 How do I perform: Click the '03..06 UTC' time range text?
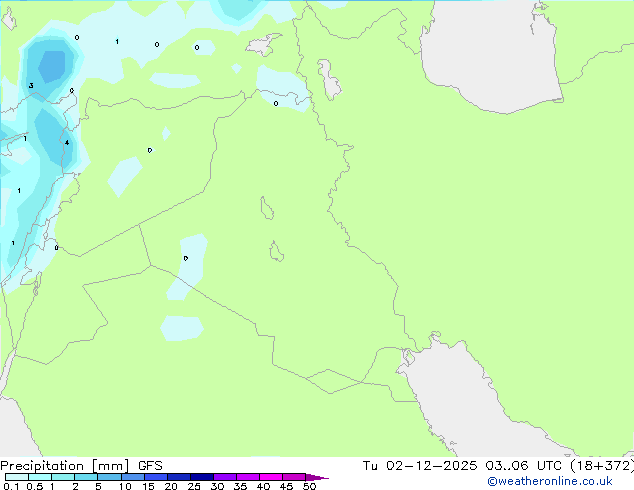524,466
